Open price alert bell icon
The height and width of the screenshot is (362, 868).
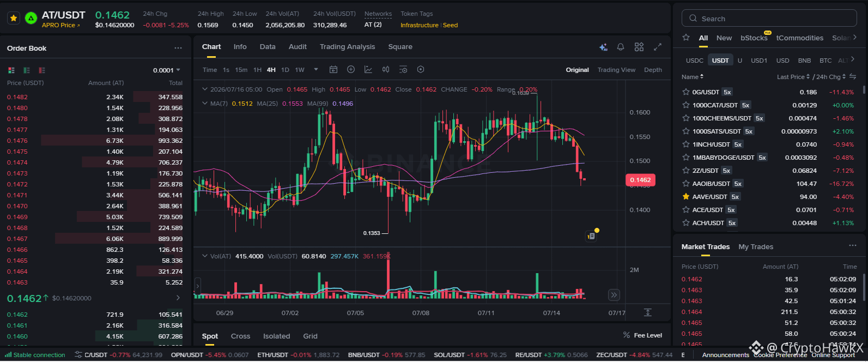pos(621,47)
